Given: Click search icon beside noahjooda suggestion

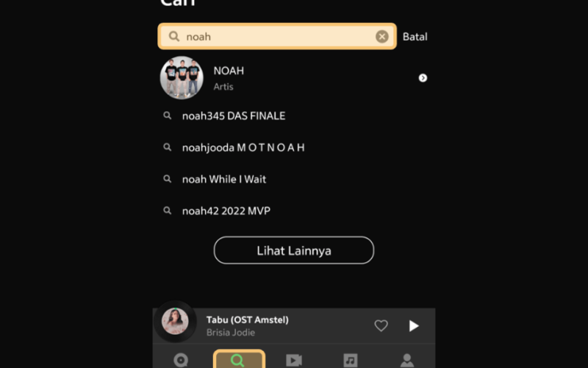Looking at the screenshot, I should pyautogui.click(x=168, y=147).
